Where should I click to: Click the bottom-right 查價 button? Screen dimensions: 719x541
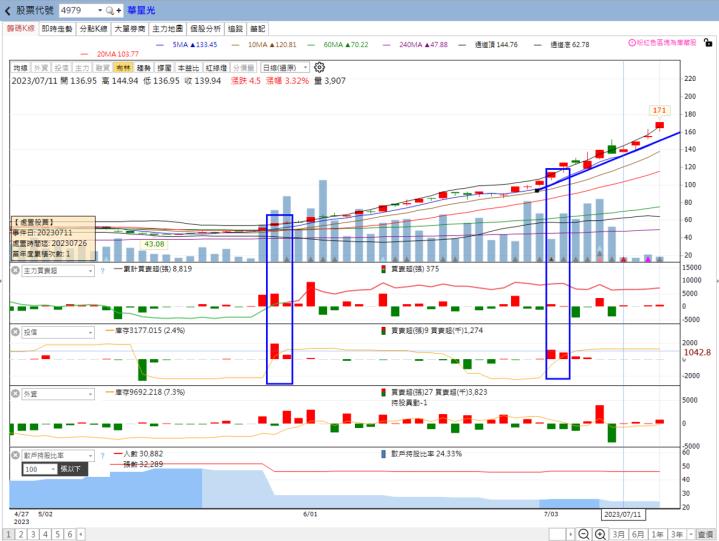(x=706, y=534)
